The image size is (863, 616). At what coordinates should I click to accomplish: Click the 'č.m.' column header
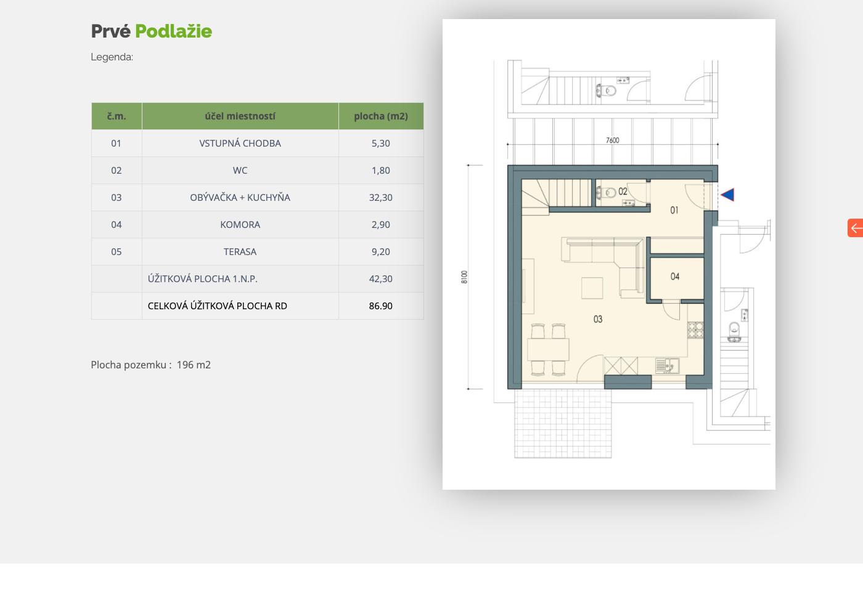[x=117, y=116]
